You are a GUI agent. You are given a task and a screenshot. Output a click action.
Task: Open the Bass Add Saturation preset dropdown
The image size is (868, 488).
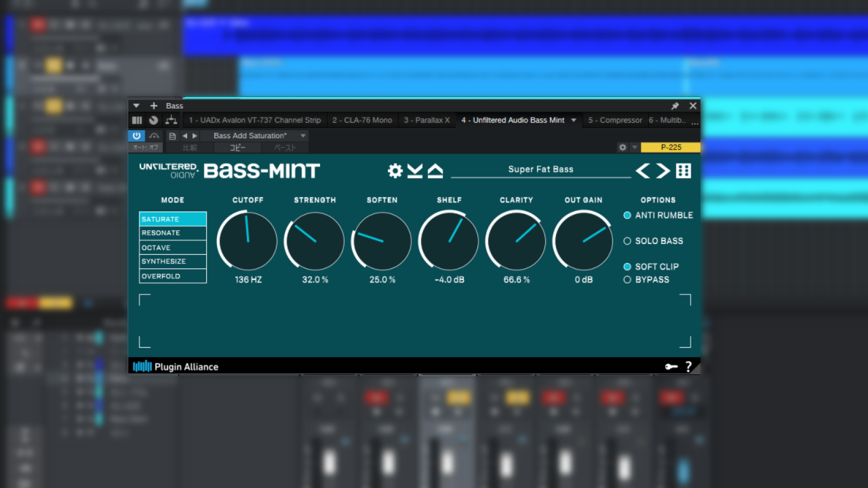pos(255,136)
